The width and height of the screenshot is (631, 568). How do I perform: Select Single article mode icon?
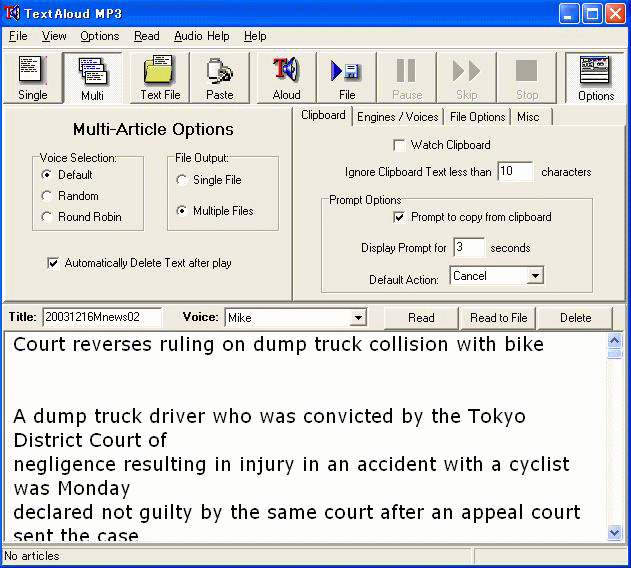[33, 78]
